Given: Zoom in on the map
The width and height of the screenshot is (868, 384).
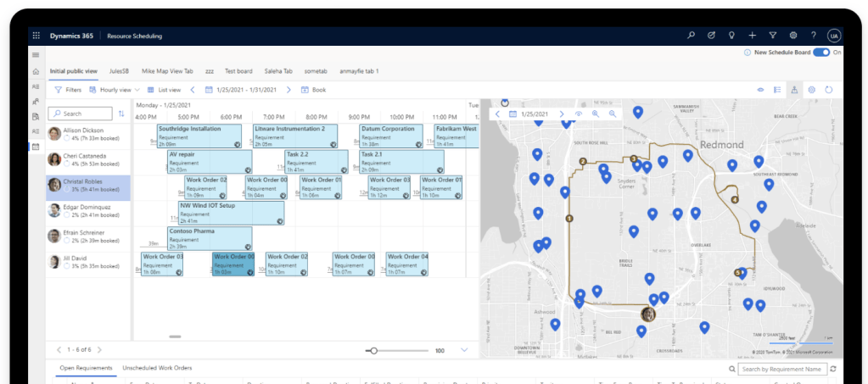Looking at the screenshot, I should [596, 114].
